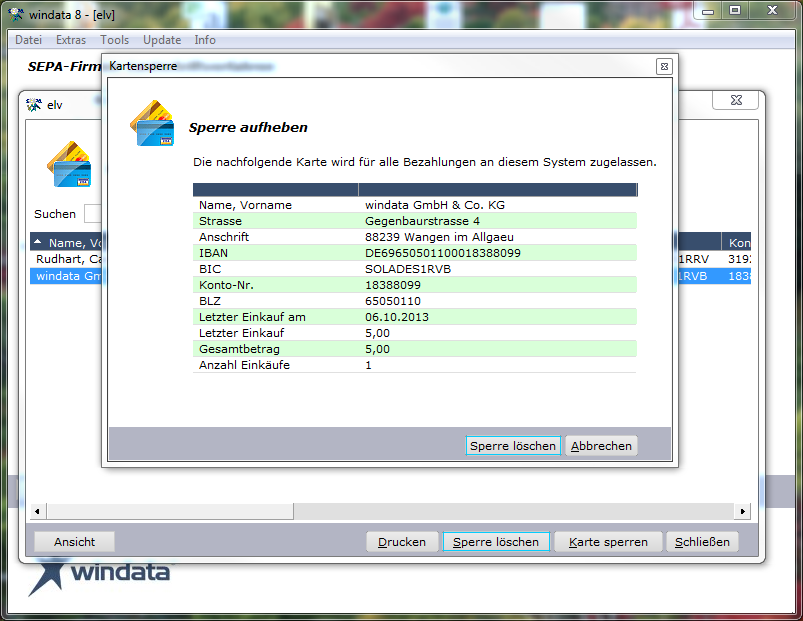Click Abbrechen to cancel the dialog

pos(601,446)
